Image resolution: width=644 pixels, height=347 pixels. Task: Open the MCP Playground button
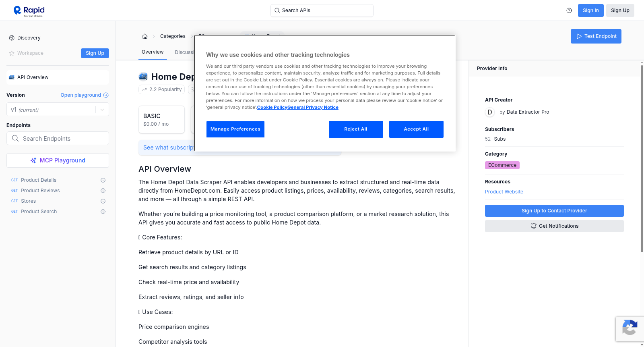click(58, 160)
